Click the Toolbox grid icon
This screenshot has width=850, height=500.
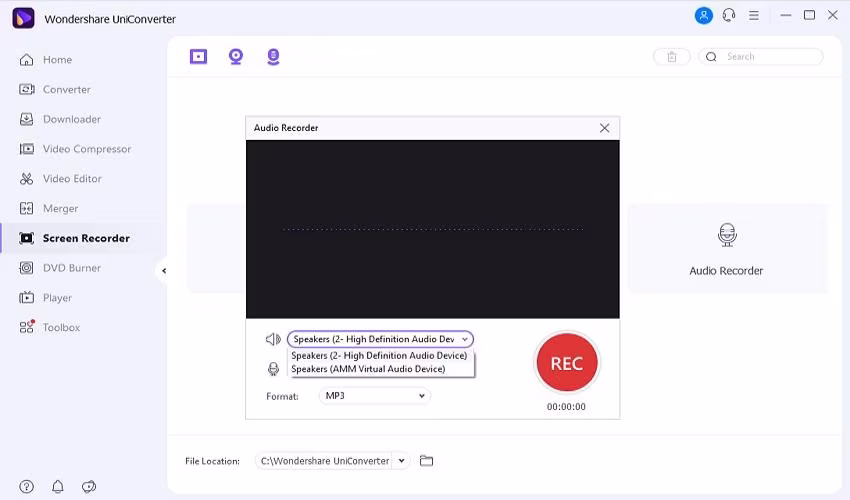click(x=27, y=327)
